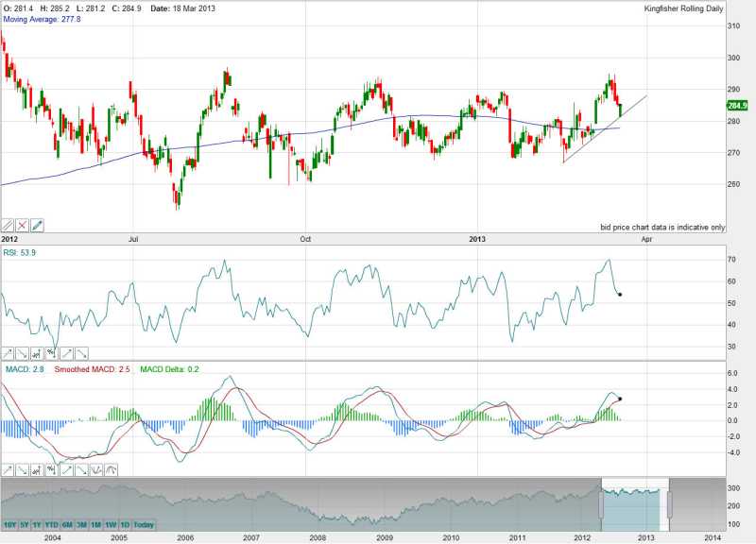The height and width of the screenshot is (544, 756).
Task: Grab the left handle of navigator range
Action: coord(601,504)
